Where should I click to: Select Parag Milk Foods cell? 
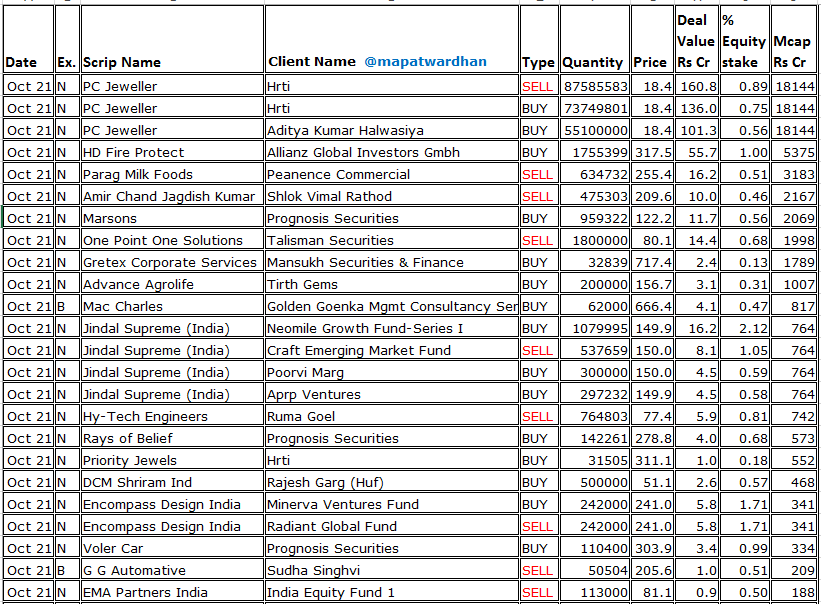(172, 174)
